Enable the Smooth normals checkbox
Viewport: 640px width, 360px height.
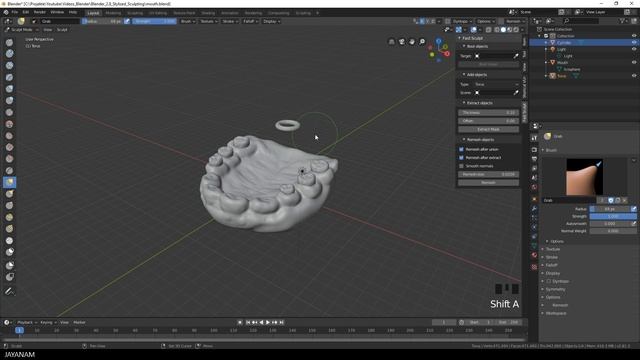pos(462,166)
